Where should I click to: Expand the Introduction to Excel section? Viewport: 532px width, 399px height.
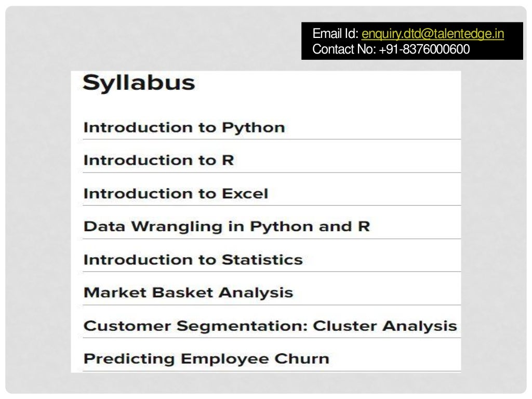coord(272,193)
